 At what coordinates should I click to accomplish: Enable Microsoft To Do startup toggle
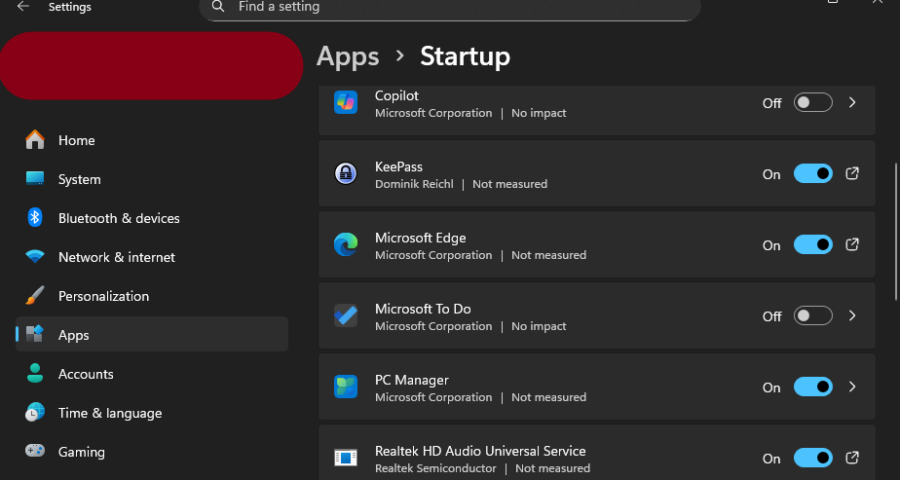813,316
